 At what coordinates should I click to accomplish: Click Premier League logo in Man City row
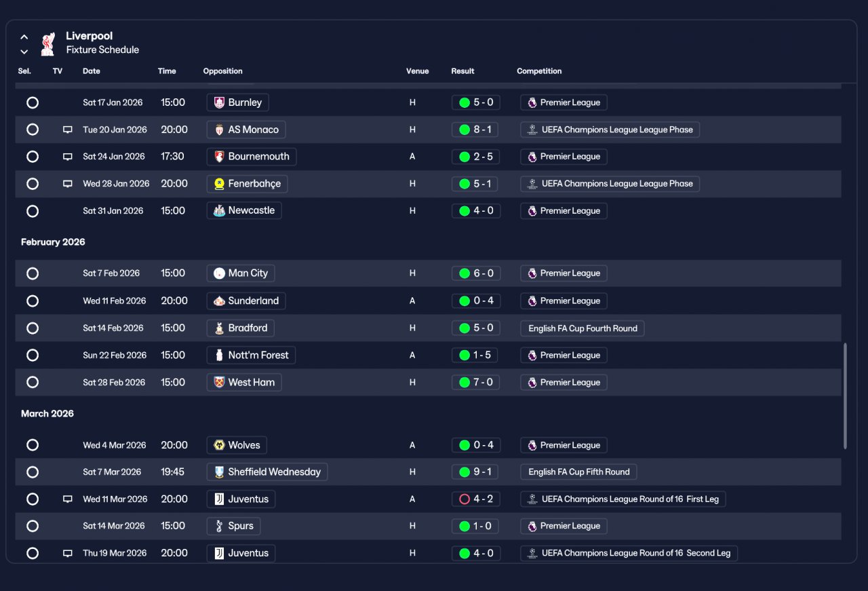pos(532,273)
